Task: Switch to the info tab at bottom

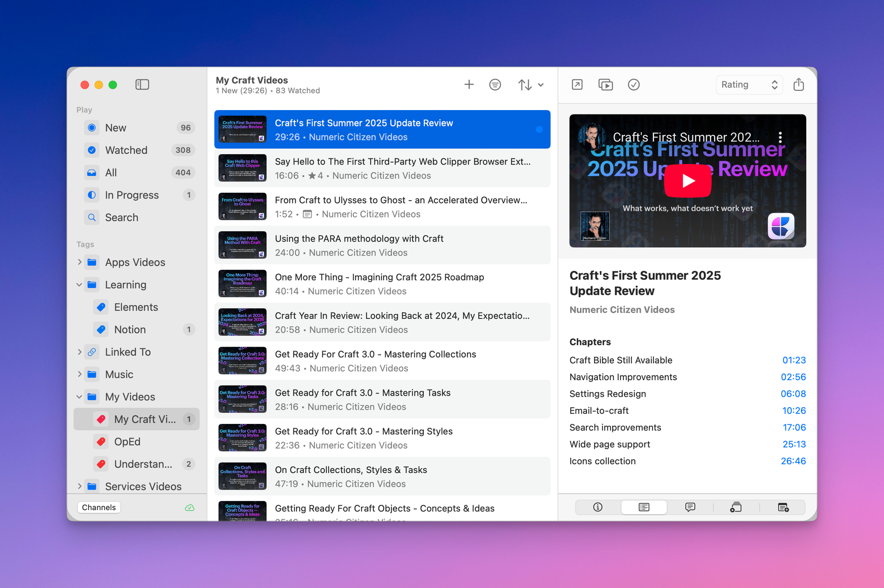Action: click(598, 507)
